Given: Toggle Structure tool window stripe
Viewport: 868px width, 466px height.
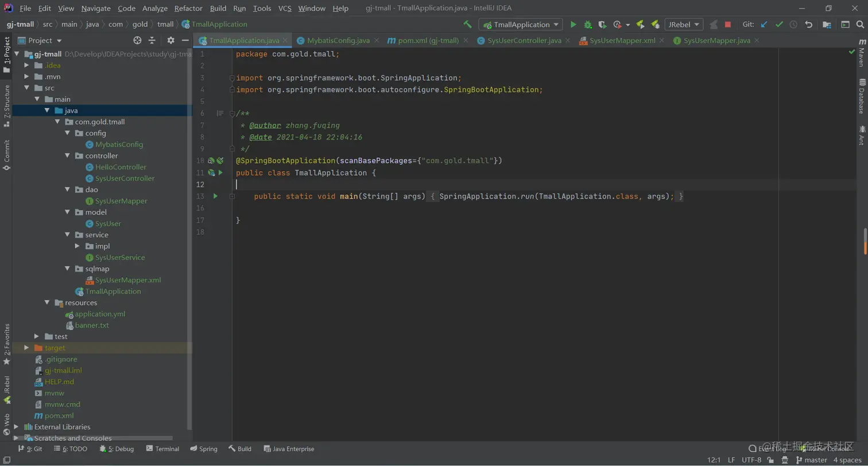Looking at the screenshot, I should (7, 105).
